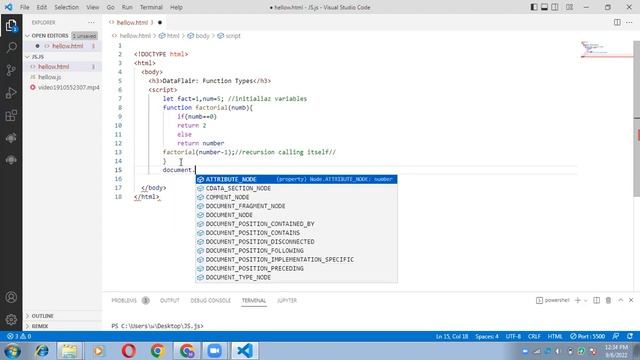
Task: Open the Explorer view in activity bar
Action: point(11,25)
